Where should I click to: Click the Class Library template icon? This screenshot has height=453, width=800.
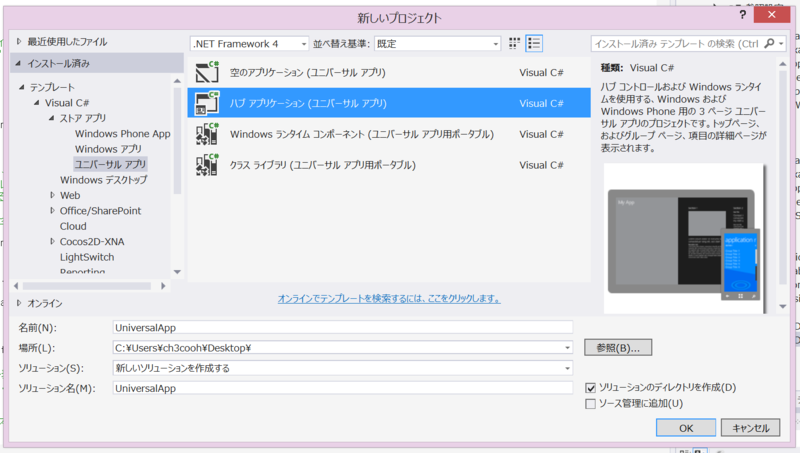(207, 165)
